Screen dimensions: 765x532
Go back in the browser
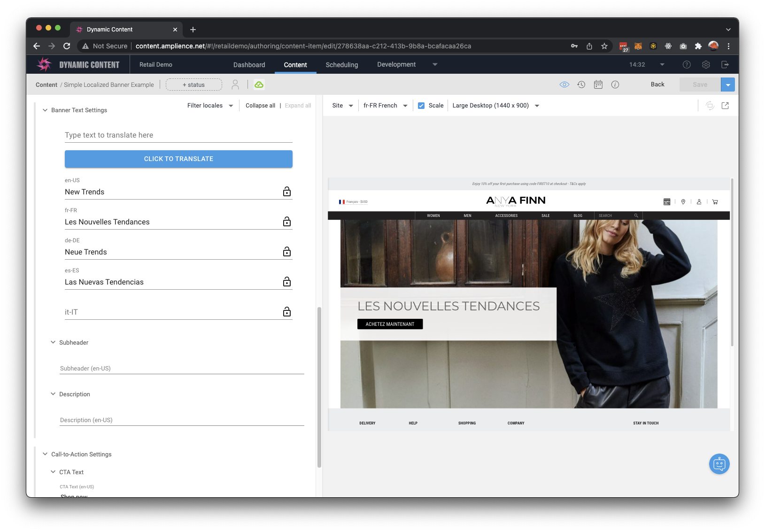coord(37,46)
